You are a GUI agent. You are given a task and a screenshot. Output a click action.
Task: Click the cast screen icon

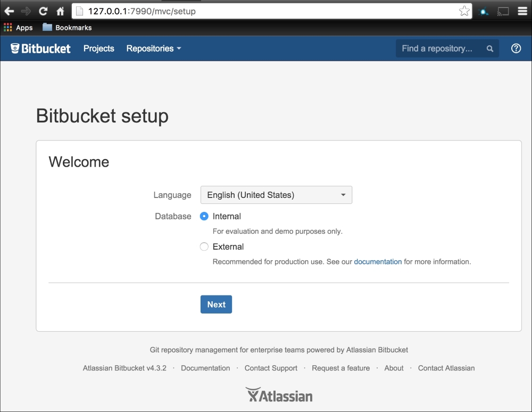(503, 11)
